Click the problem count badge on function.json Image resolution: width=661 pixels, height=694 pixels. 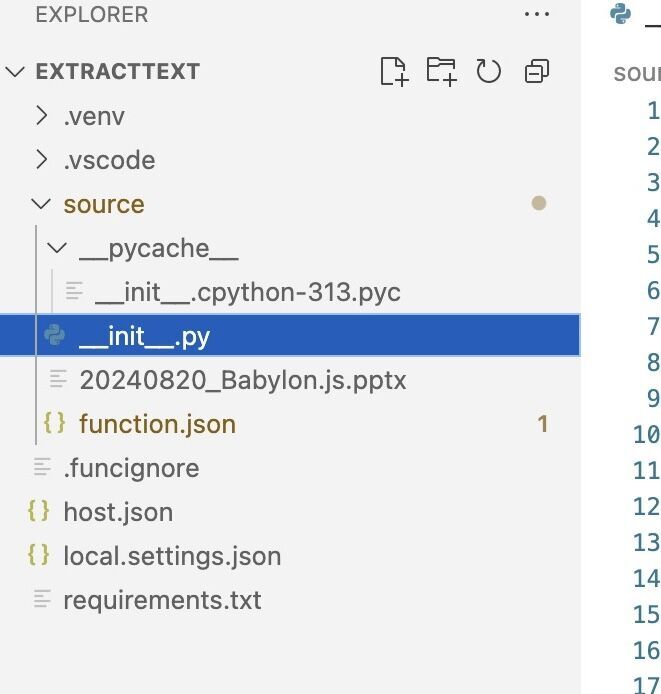click(x=543, y=424)
